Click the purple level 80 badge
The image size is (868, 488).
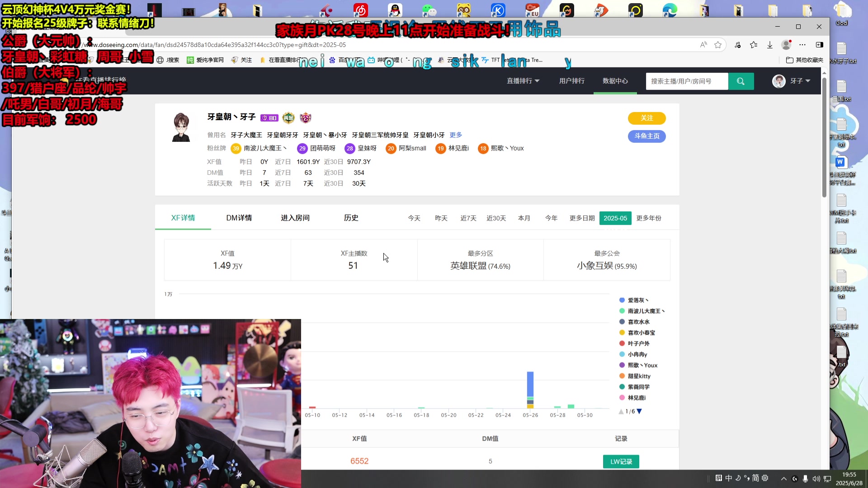point(269,118)
